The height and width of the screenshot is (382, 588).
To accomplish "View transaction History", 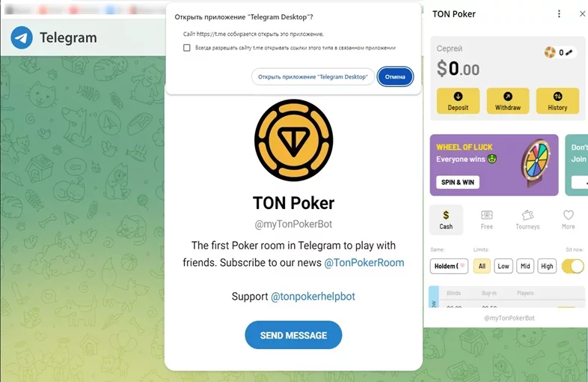I will pyautogui.click(x=557, y=100).
